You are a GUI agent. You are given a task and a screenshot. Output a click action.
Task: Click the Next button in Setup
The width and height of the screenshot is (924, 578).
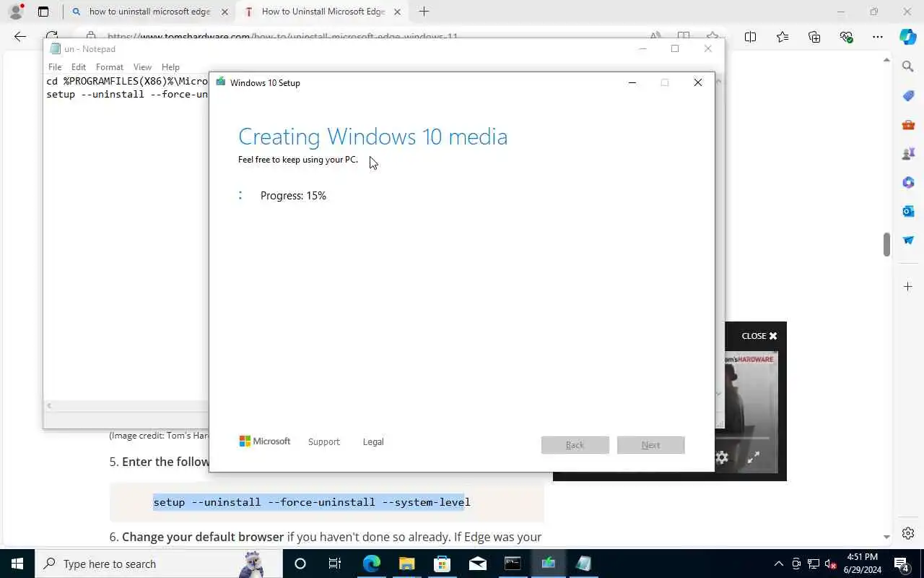pyautogui.click(x=650, y=445)
